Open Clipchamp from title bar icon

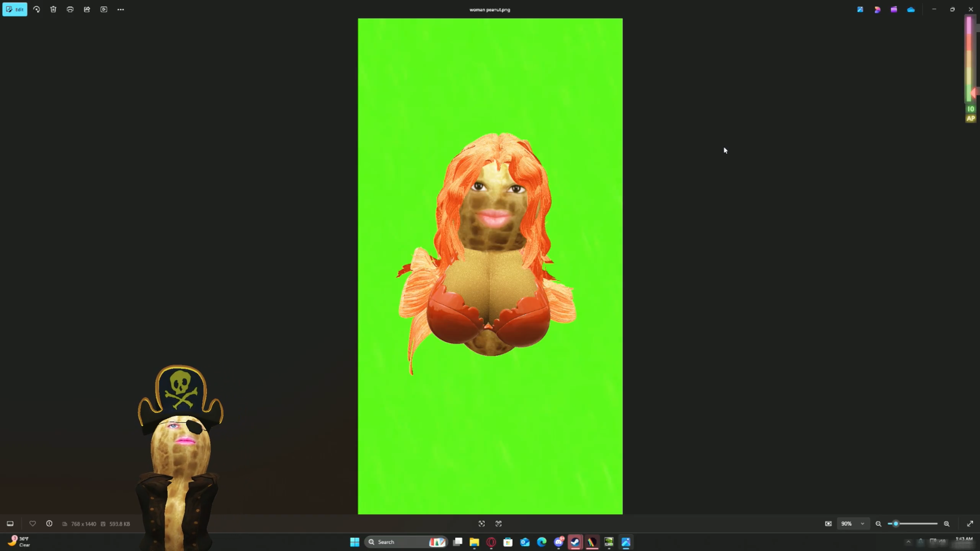pyautogui.click(x=894, y=10)
